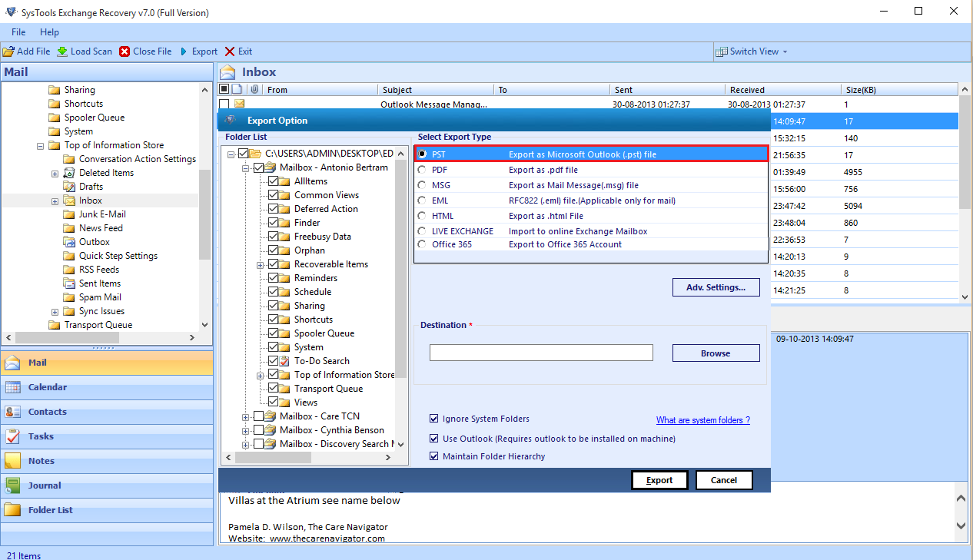Click the RSS Feeds folder icon
Image resolution: width=973 pixels, height=560 pixels.
(70, 270)
